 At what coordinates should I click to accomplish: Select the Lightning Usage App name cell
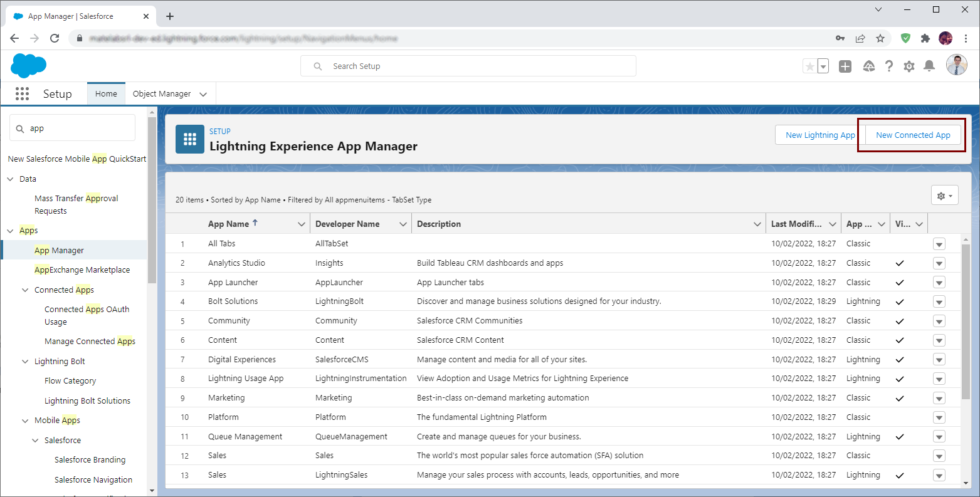[246, 379]
